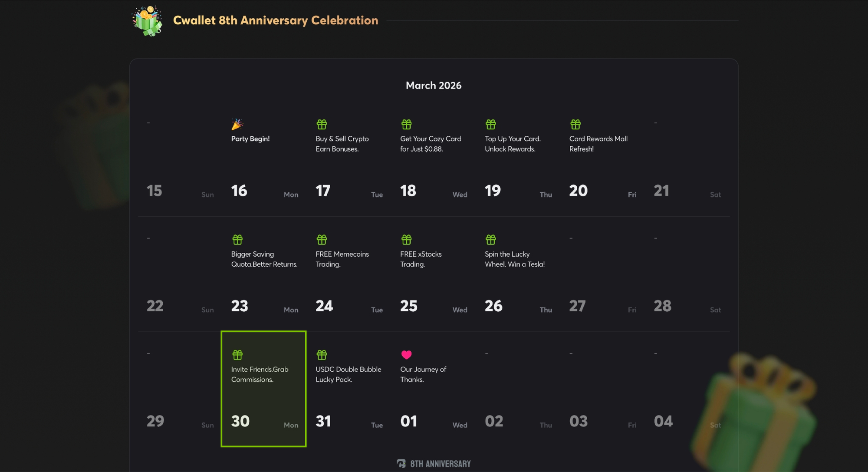Click the pink heart icon on April 01
This screenshot has height=472, width=868.
click(406, 355)
